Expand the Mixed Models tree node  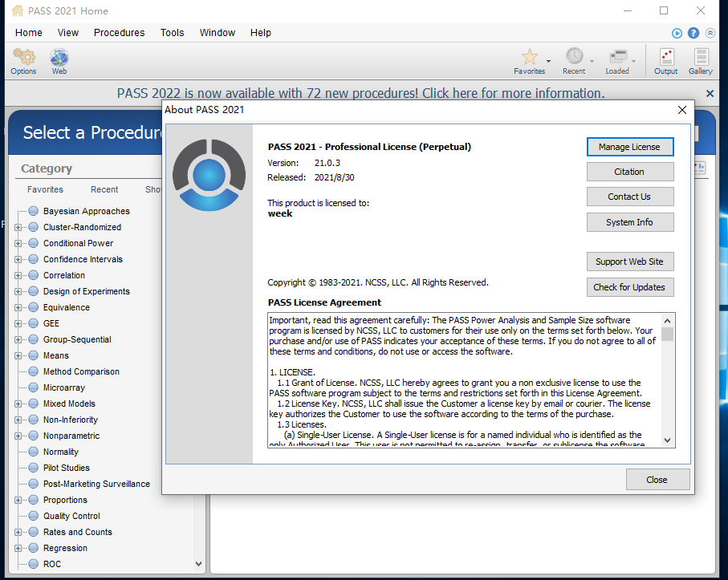tap(18, 404)
